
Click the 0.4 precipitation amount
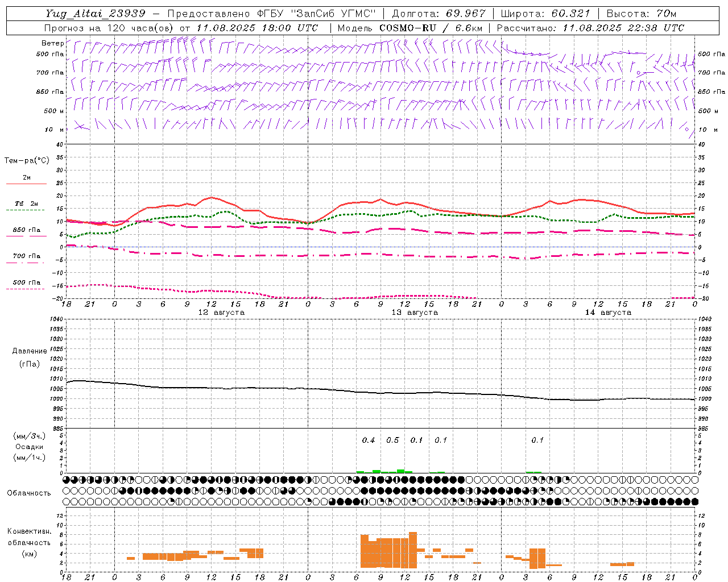tap(369, 440)
